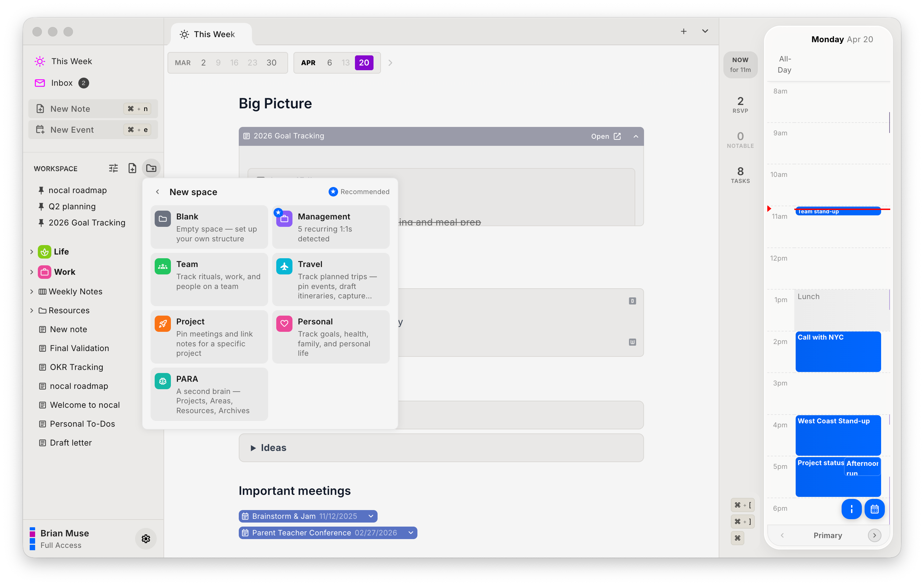924x586 pixels.
Task: Select the Blank space template
Action: click(x=209, y=227)
